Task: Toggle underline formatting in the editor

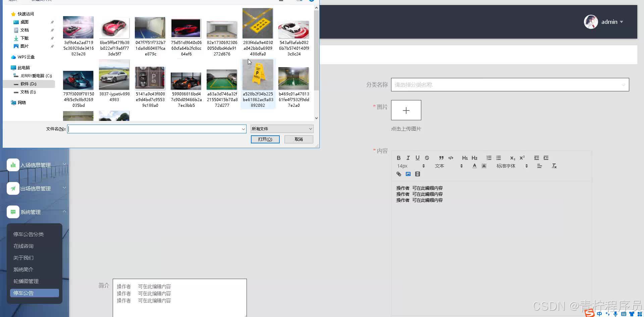Action: coord(417,158)
